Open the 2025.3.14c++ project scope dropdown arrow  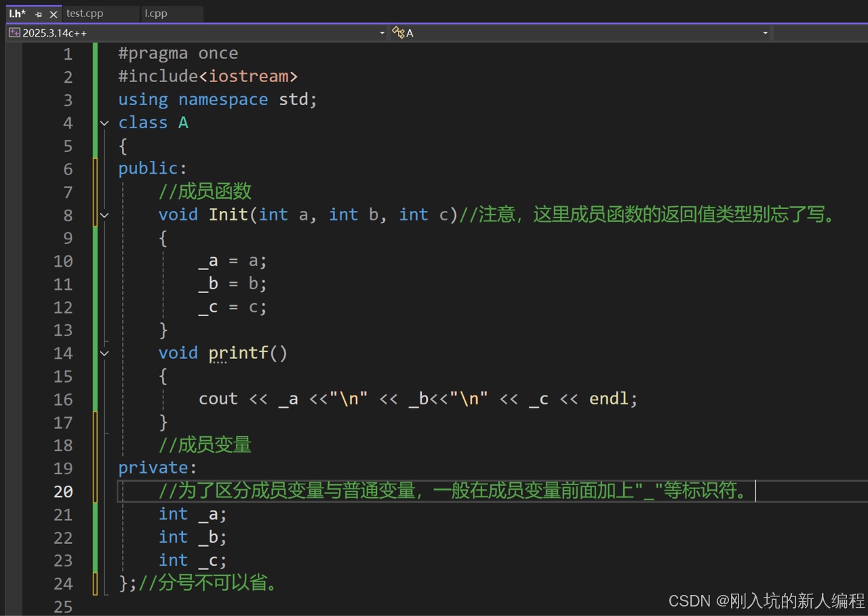coord(382,33)
